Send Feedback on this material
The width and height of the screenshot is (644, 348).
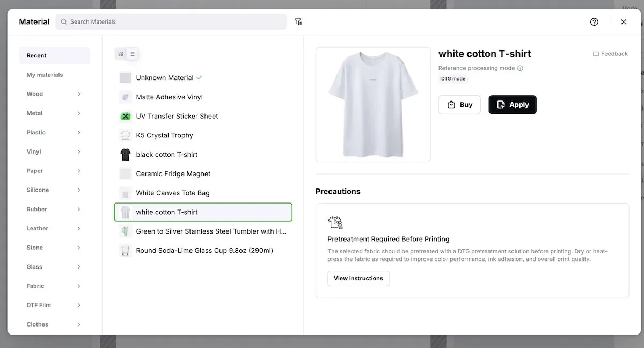click(x=610, y=54)
